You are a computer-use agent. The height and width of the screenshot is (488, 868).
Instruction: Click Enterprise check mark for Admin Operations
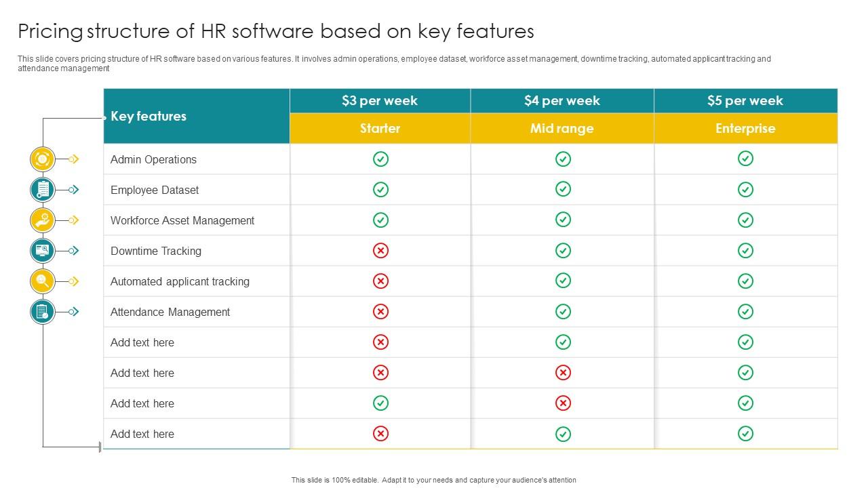pyautogui.click(x=745, y=159)
